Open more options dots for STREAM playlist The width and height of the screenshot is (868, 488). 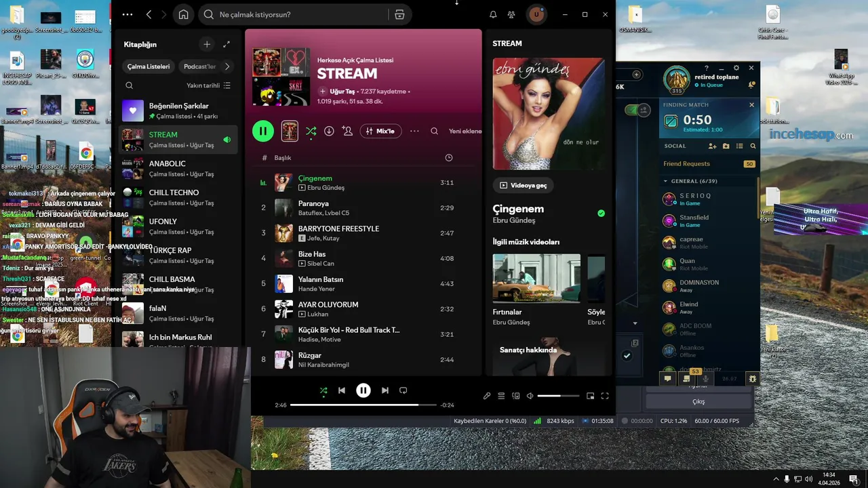[x=414, y=131]
